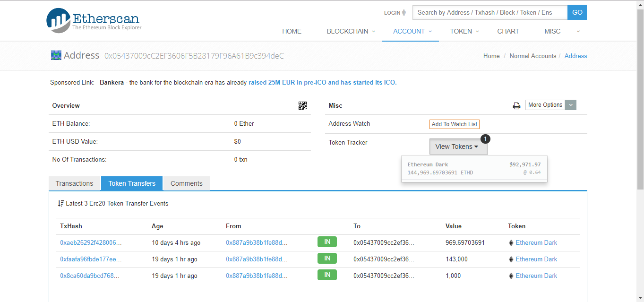Click the "143,000" value cell

point(456,259)
